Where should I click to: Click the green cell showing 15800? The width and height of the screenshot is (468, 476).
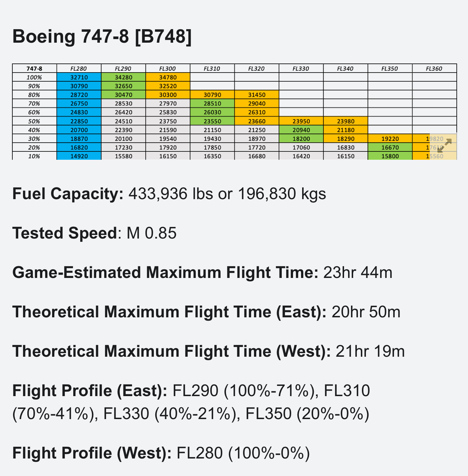pyautogui.click(x=390, y=156)
